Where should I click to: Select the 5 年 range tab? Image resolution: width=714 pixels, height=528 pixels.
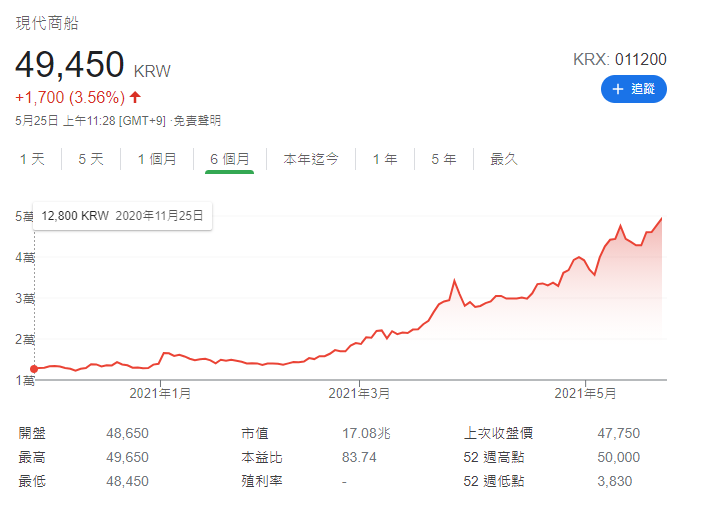click(444, 159)
